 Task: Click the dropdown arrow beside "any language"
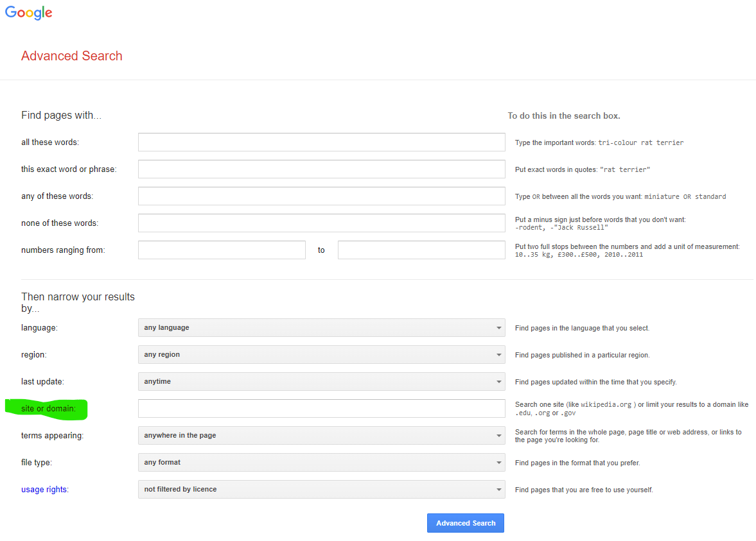coord(499,327)
